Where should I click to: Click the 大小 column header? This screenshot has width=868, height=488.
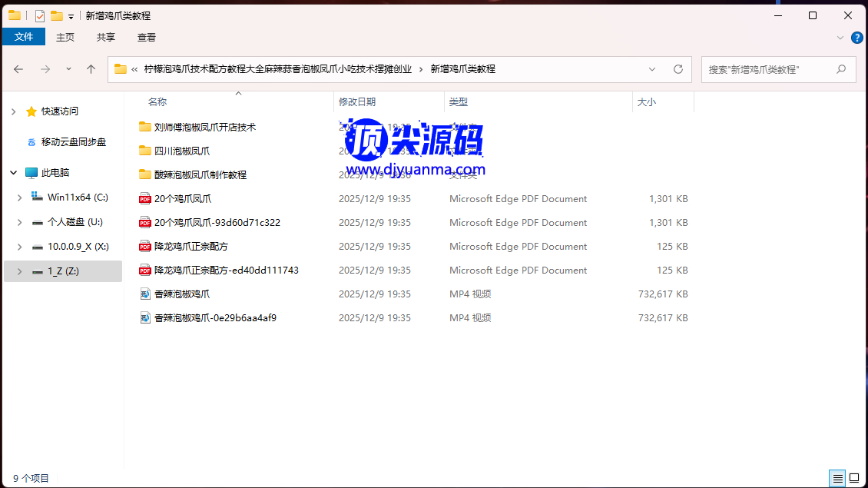(x=647, y=102)
